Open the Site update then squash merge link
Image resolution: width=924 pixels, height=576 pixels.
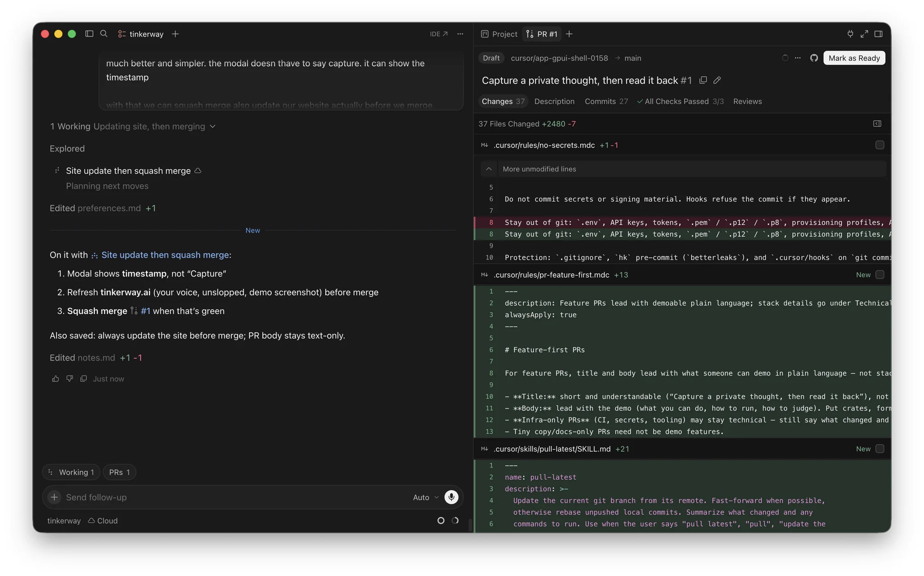tap(165, 255)
